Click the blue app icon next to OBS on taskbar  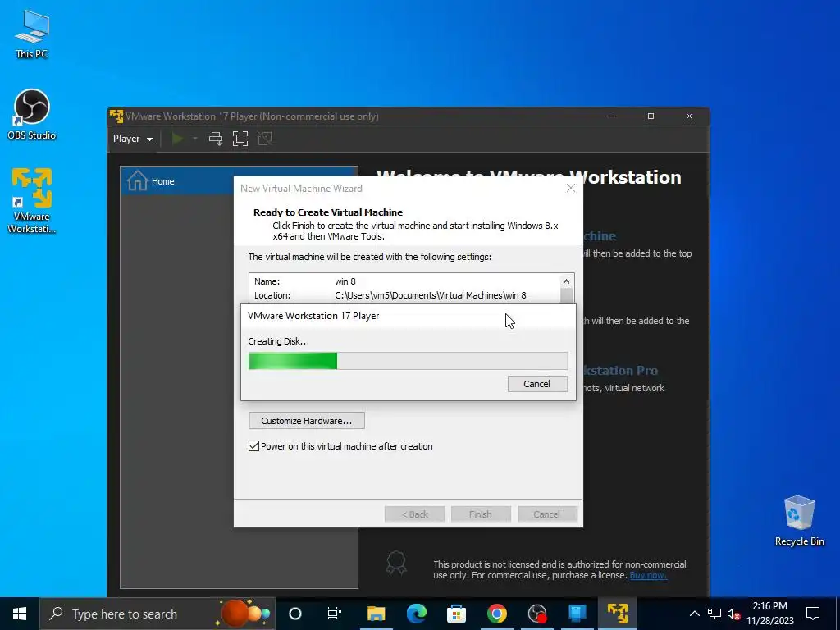[x=577, y=614]
